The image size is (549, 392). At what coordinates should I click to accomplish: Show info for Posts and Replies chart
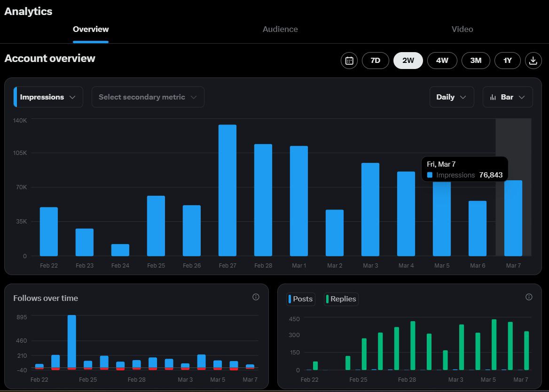(x=529, y=297)
